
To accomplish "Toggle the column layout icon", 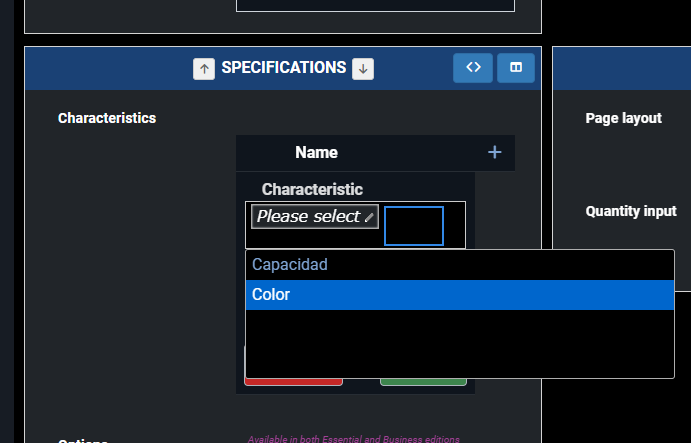I will (516, 67).
